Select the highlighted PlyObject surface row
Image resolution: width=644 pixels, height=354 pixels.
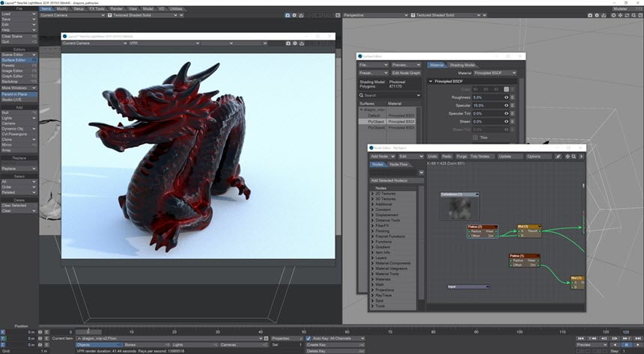coord(388,121)
